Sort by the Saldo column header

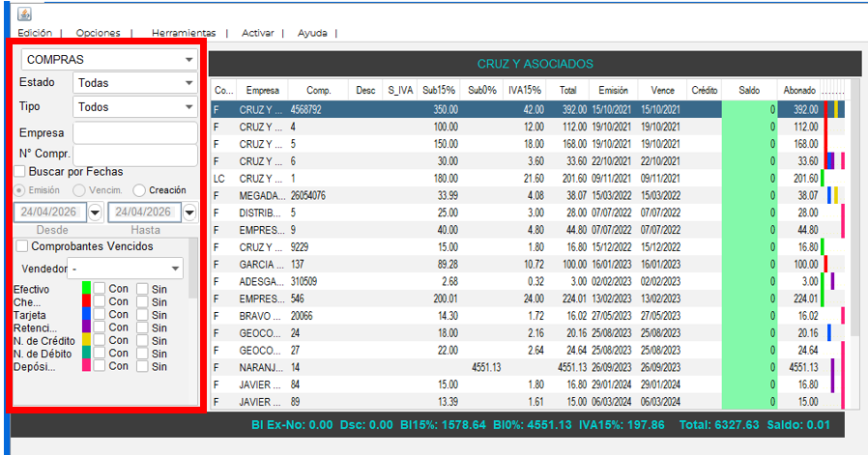coord(749,90)
